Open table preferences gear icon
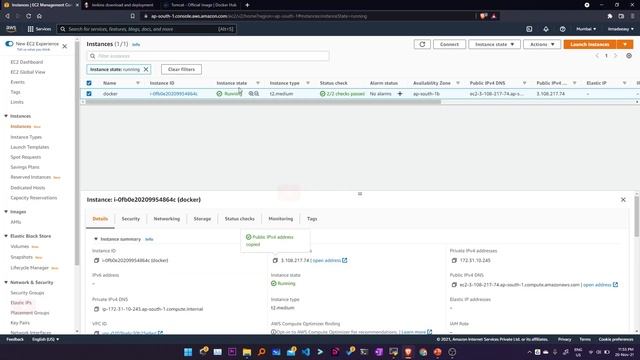The height and width of the screenshot is (360, 640). tap(629, 56)
